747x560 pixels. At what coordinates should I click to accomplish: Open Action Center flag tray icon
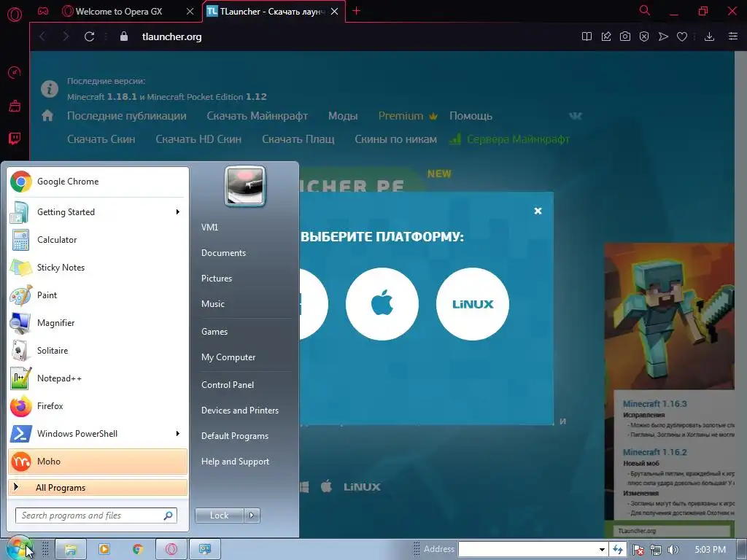tap(638, 550)
